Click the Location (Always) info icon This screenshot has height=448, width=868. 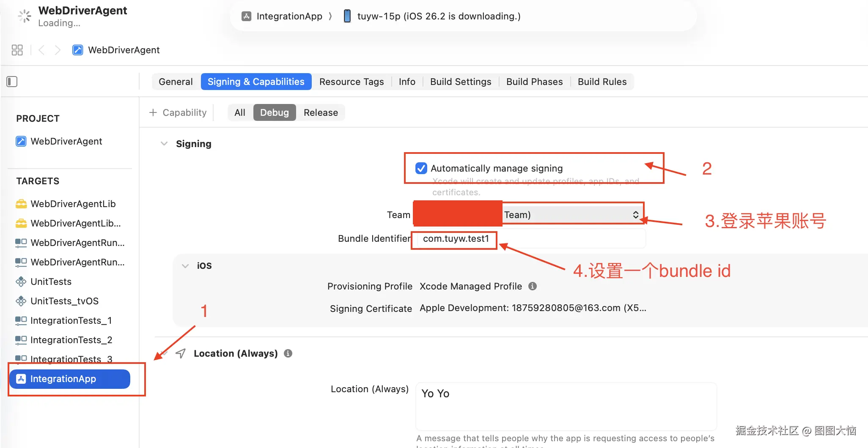(288, 353)
